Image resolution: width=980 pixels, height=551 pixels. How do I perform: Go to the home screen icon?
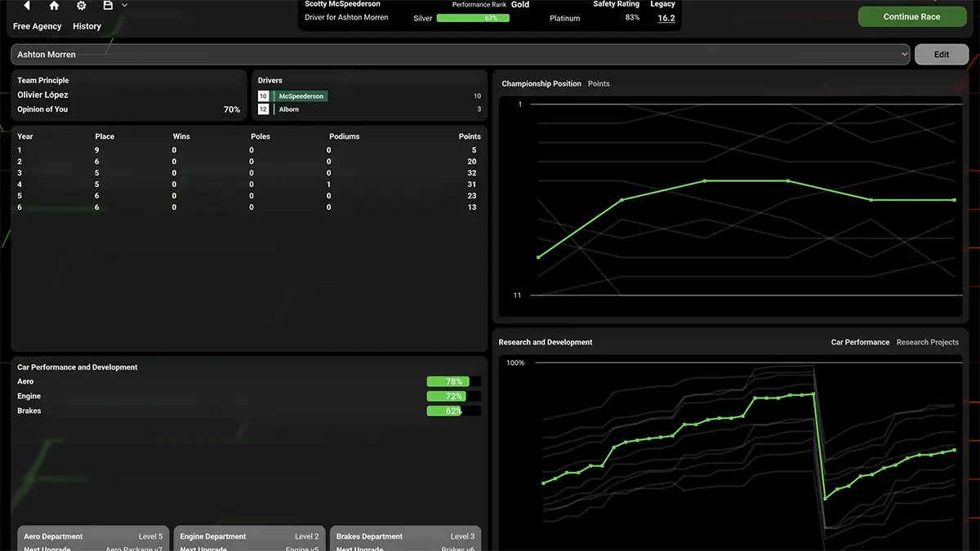point(54,6)
